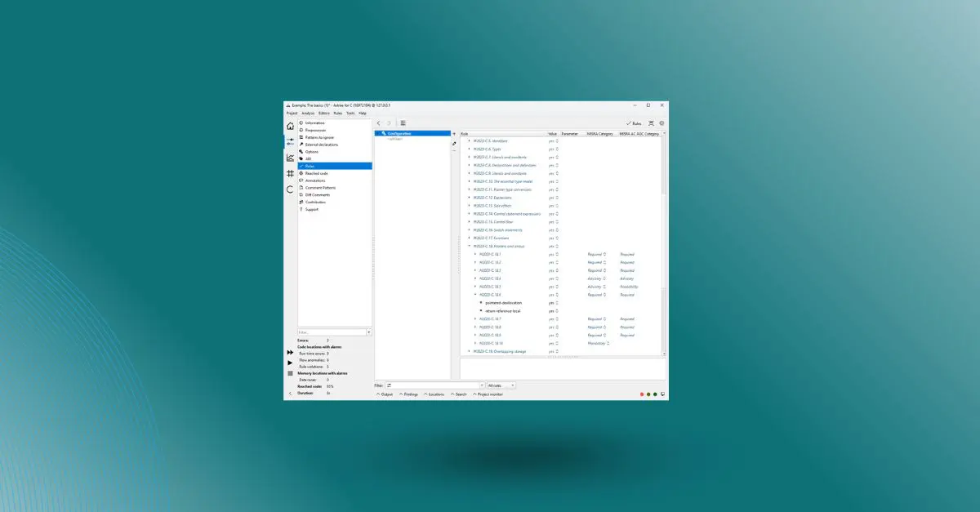This screenshot has height=512, width=980.
Task: Click the plus icon to add configuration
Action: [x=454, y=134]
